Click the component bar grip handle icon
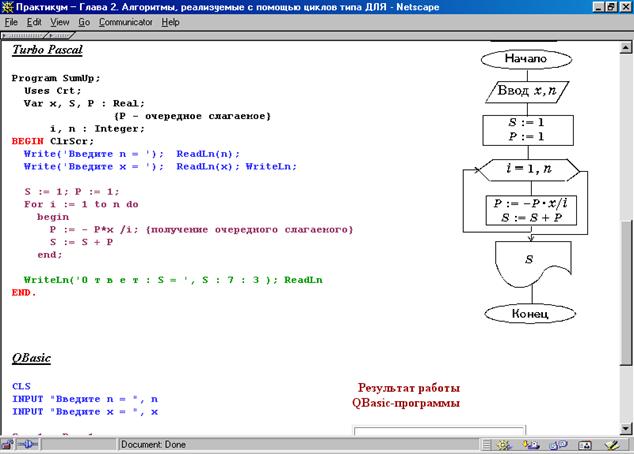This screenshot has width=634, height=454. [488, 444]
